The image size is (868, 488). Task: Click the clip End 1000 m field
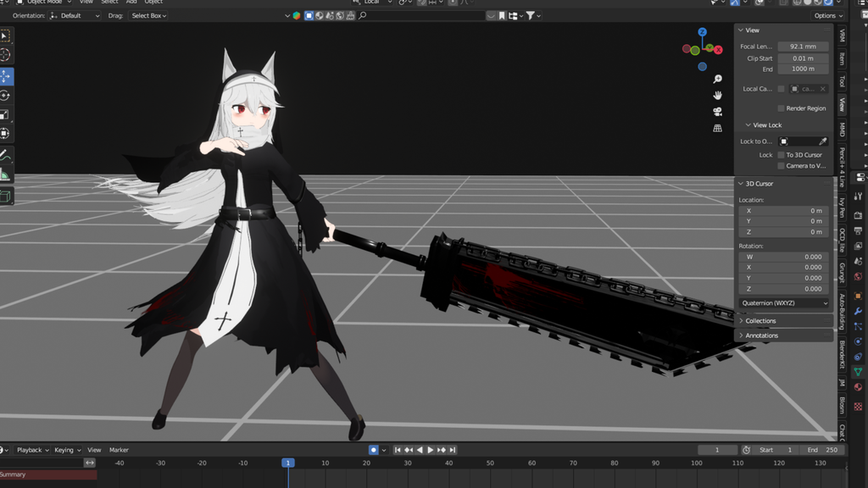[x=803, y=69]
